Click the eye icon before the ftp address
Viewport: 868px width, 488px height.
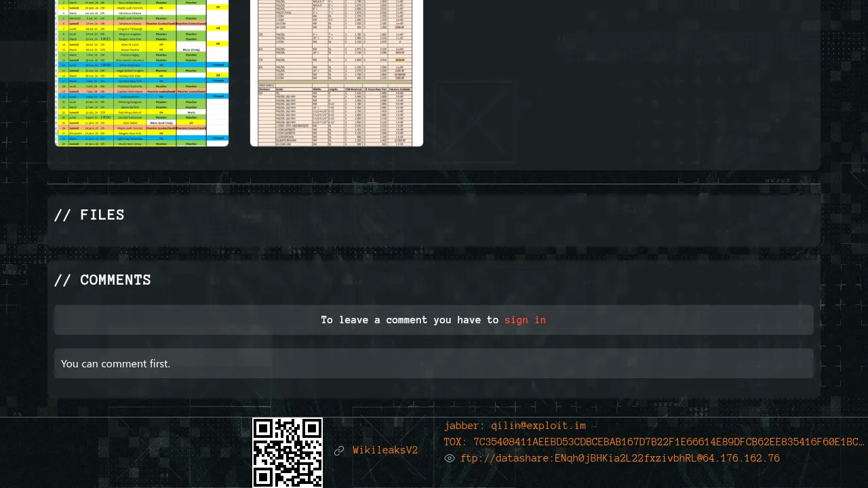[x=449, y=459]
